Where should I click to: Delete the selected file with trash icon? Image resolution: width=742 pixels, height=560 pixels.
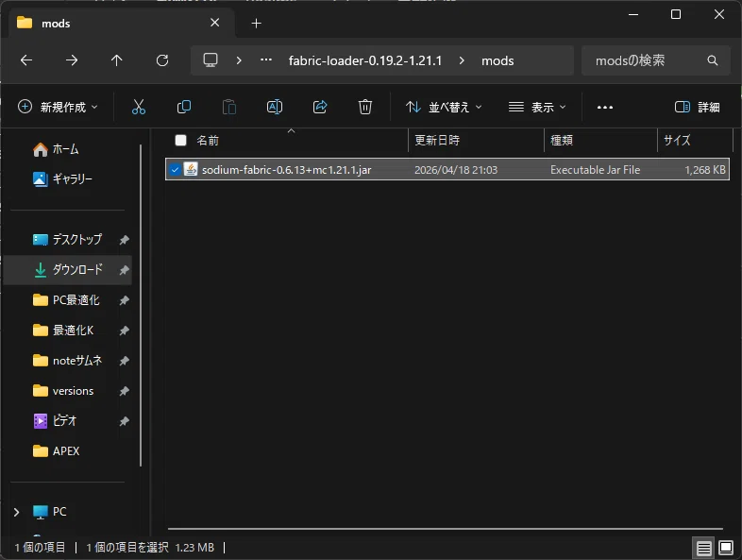[364, 107]
